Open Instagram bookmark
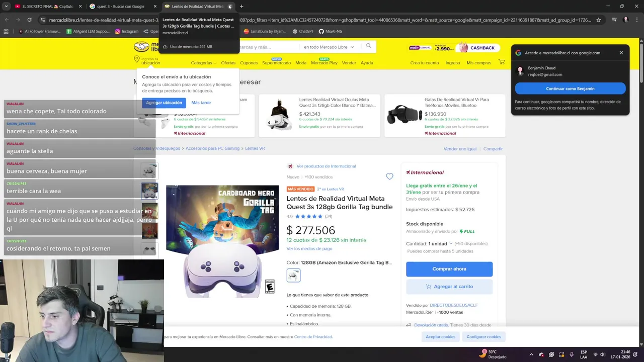644x362 pixels. tap(126, 31)
